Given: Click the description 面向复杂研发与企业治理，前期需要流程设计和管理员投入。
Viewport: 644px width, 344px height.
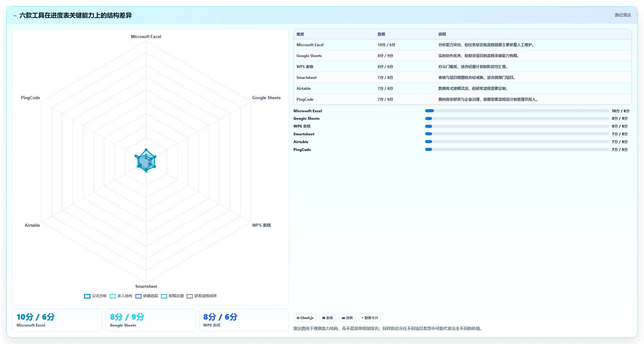Looking at the screenshot, I should tap(489, 99).
